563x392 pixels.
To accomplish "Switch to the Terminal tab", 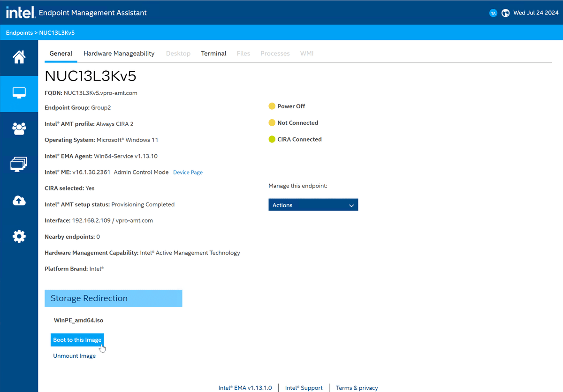I will tap(213, 53).
